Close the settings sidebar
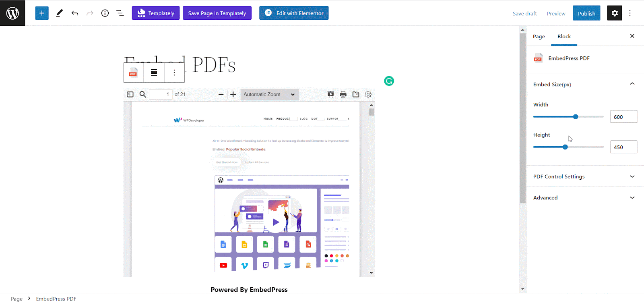The width and height of the screenshot is (644, 303). tap(632, 36)
